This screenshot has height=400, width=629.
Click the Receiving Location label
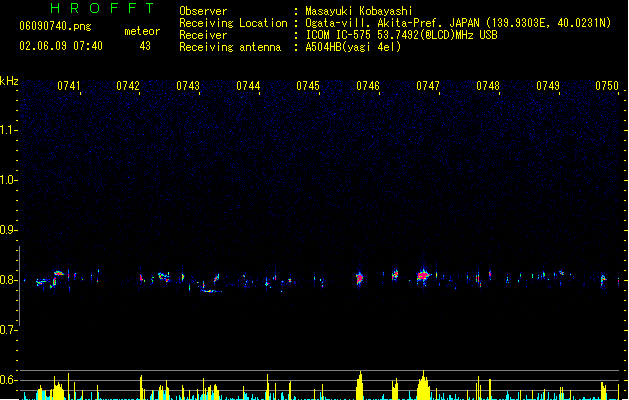(x=233, y=23)
